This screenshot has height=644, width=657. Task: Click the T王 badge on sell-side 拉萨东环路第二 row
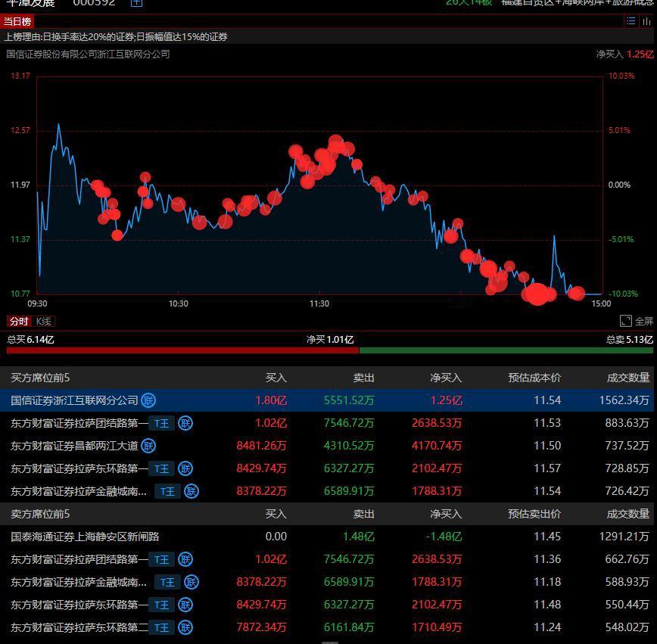tap(161, 627)
